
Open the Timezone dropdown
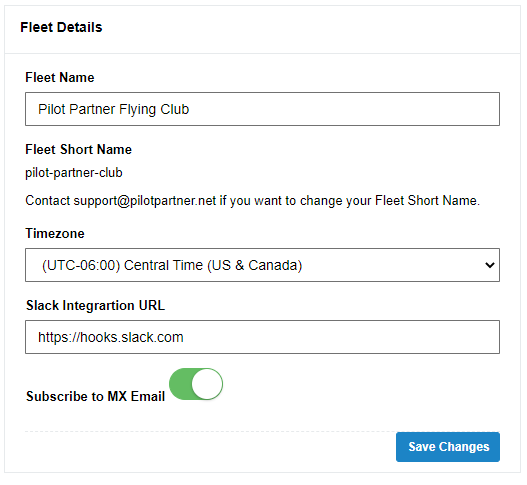(262, 265)
